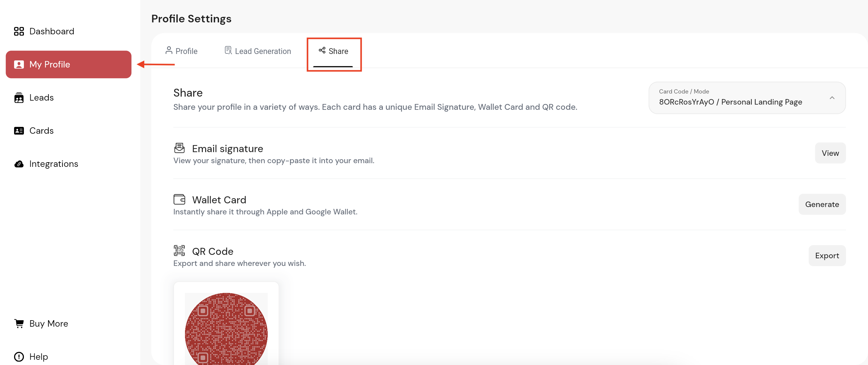This screenshot has width=868, height=365.
Task: Click the Cards ID icon
Action: point(19,131)
